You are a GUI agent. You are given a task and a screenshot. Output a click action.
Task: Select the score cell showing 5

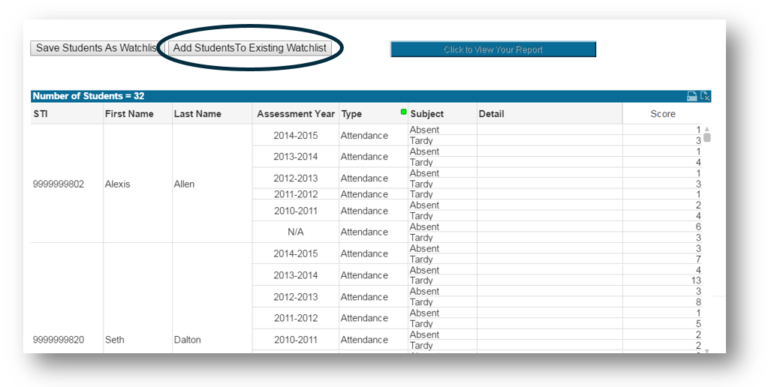(662, 323)
